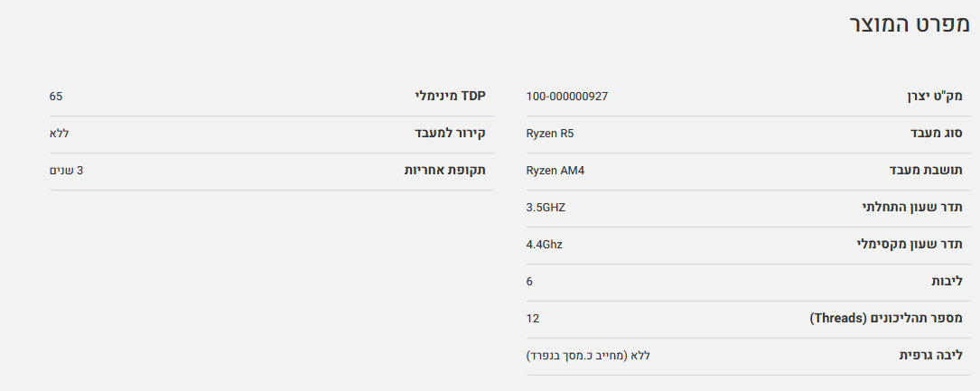The image size is (980, 391).
Task: Select the '3 שנים' warranty period value
Action: pyautogui.click(x=67, y=170)
